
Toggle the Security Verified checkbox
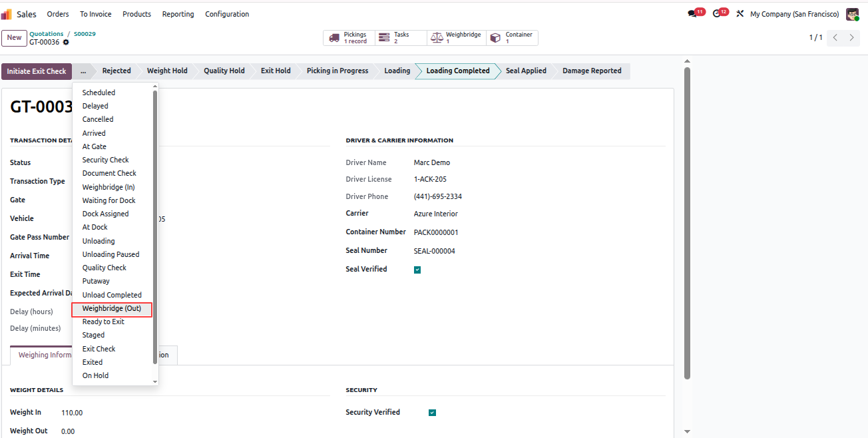coord(432,413)
